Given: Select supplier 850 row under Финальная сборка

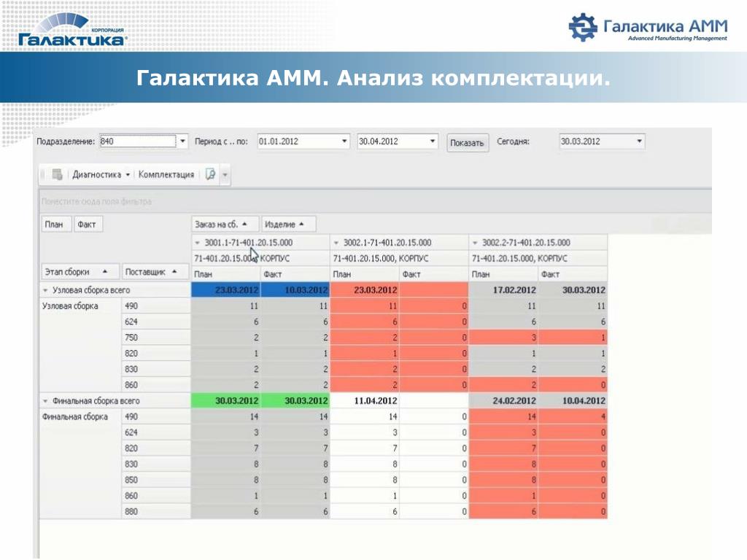Looking at the screenshot, I should 156,480.
